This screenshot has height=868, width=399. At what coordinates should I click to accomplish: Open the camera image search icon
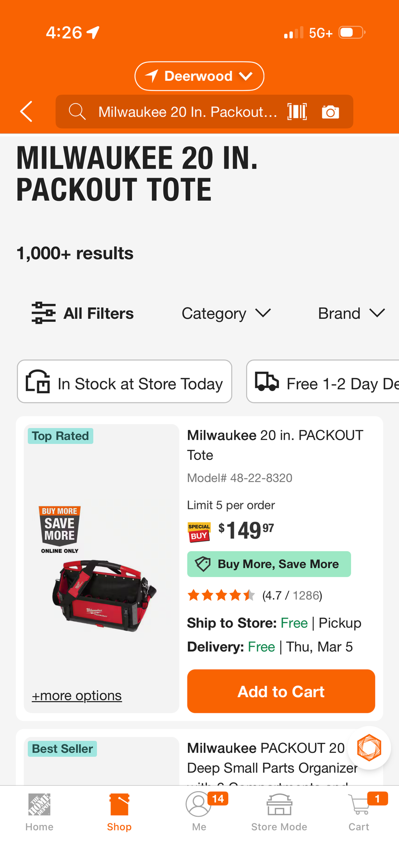330,112
